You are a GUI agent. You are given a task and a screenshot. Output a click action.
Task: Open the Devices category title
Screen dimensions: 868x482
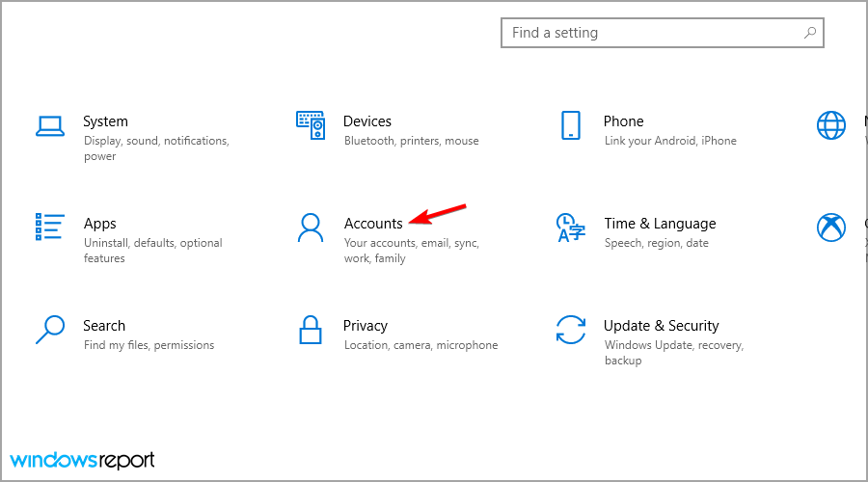click(367, 121)
